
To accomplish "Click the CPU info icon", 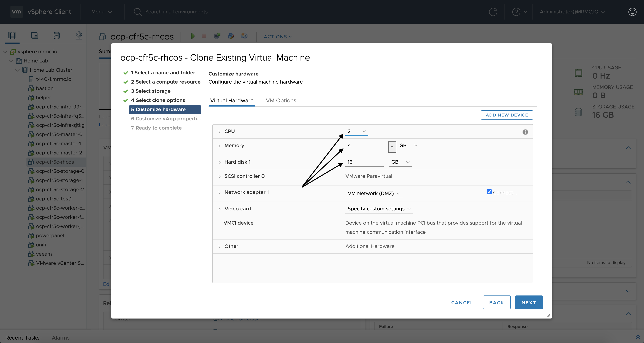I will click(x=525, y=132).
